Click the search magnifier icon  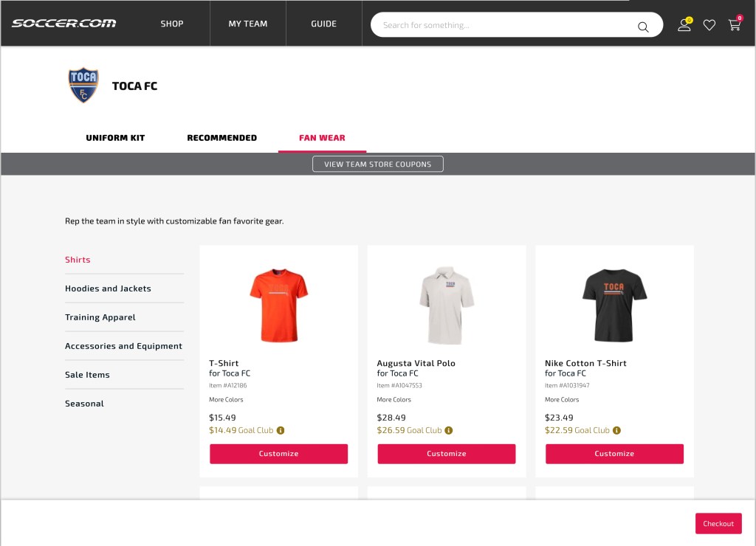coord(643,27)
